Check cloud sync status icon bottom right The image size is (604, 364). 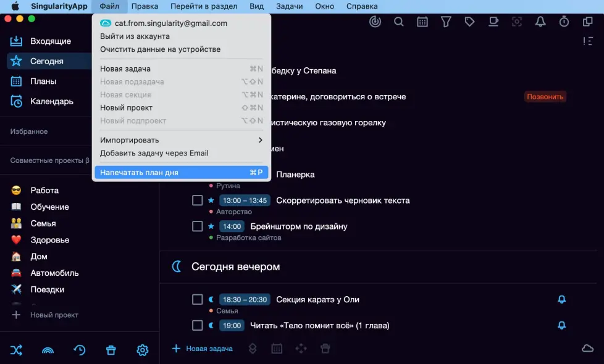587,347
